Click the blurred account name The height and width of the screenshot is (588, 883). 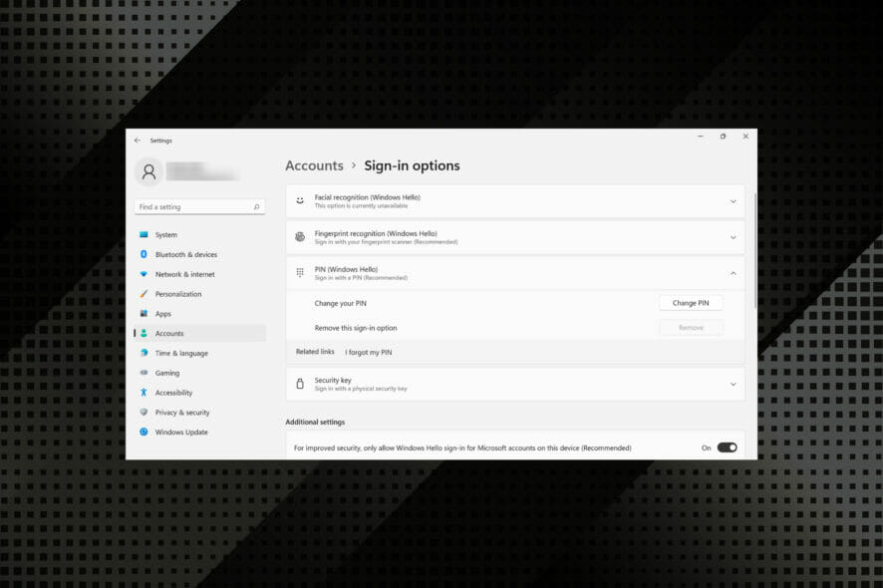[201, 171]
